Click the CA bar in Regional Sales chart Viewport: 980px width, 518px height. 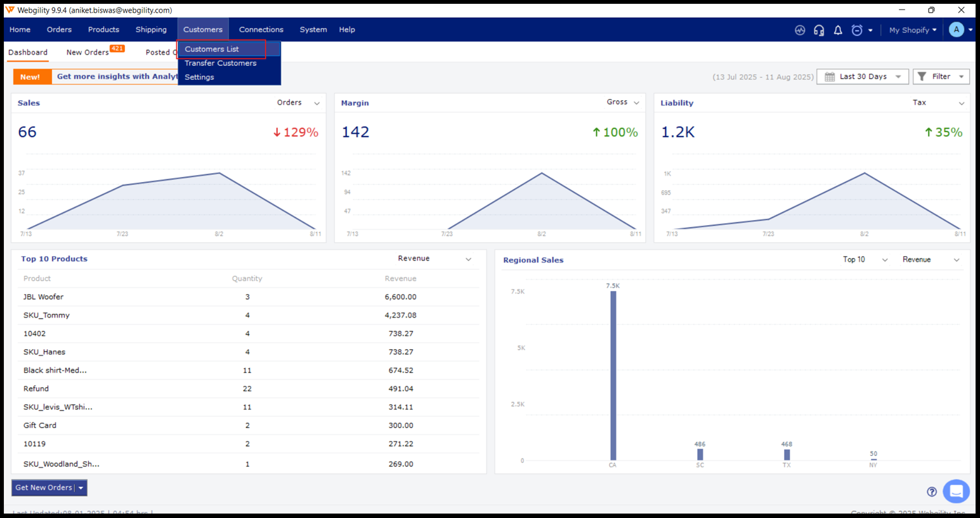[x=613, y=375]
